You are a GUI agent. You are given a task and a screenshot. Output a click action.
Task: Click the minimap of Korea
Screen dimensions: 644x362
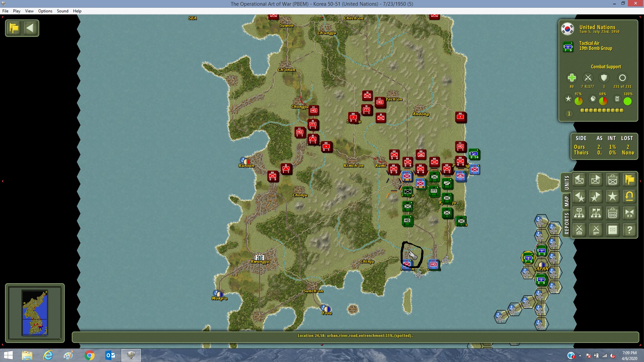35,313
